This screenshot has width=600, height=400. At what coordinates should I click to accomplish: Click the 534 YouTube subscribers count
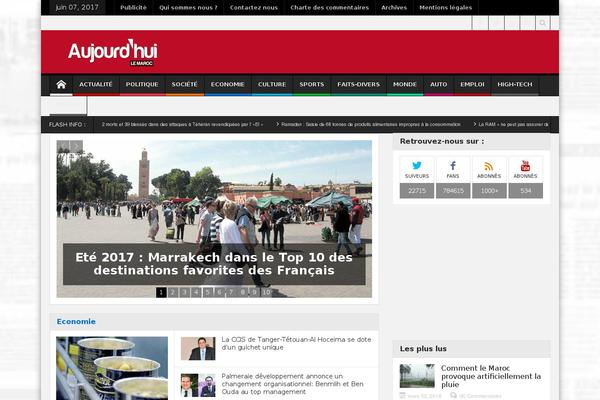[x=526, y=191]
